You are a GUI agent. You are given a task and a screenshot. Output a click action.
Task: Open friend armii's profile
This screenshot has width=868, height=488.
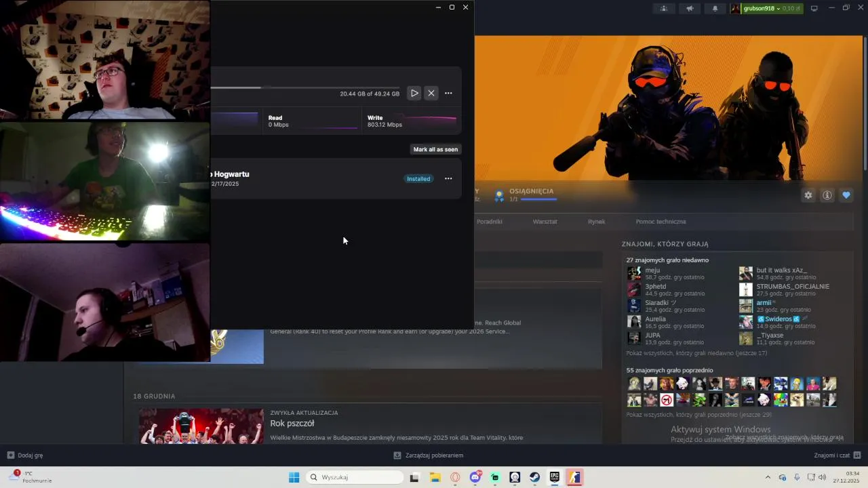[x=764, y=303]
